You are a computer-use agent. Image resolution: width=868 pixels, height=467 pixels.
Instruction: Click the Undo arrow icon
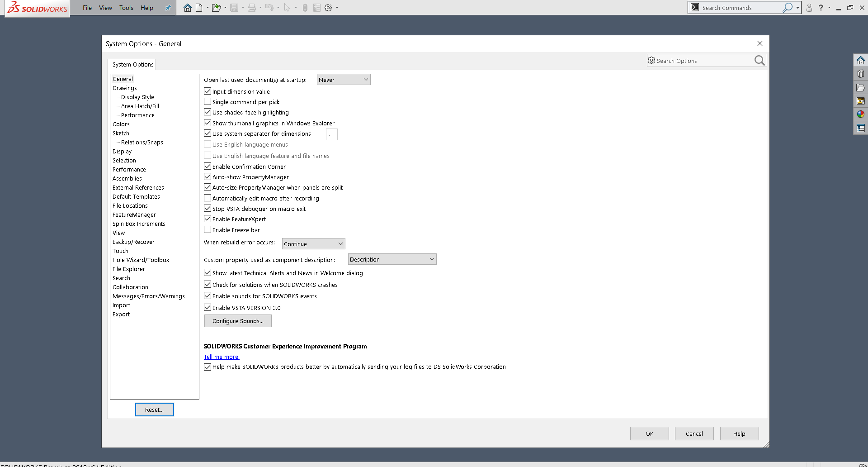point(269,8)
